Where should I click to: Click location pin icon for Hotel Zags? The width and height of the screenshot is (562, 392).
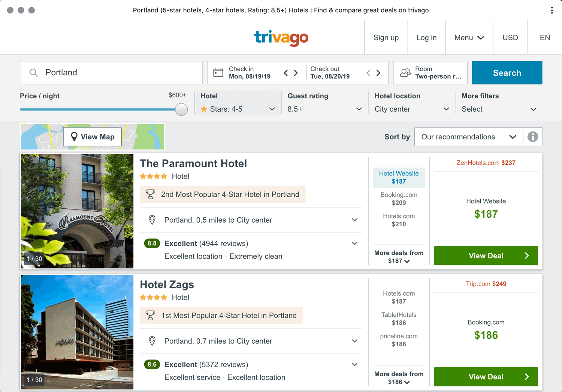coord(152,341)
